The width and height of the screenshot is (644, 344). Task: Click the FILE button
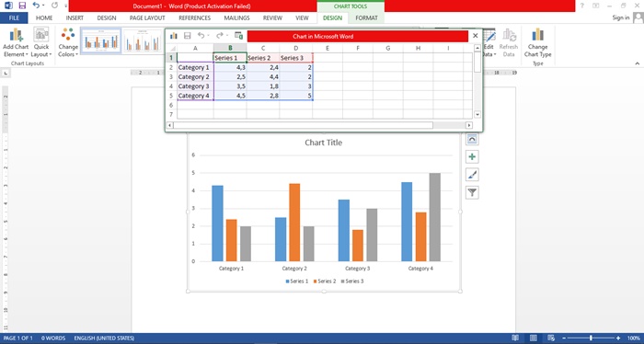(14, 18)
